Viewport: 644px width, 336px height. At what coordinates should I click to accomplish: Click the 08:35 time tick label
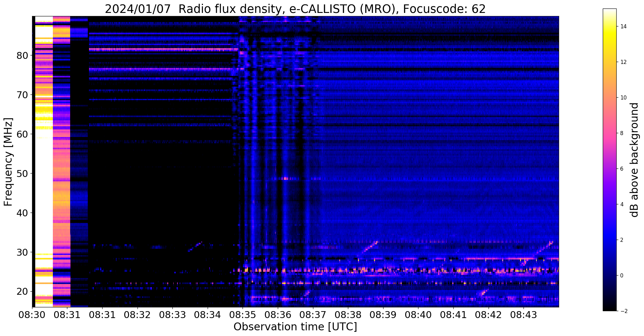[243, 315]
